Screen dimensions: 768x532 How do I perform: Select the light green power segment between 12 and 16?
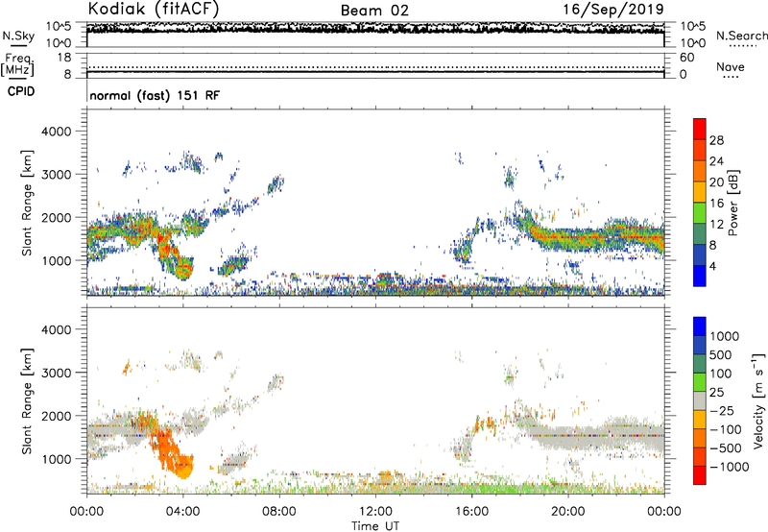[700, 213]
